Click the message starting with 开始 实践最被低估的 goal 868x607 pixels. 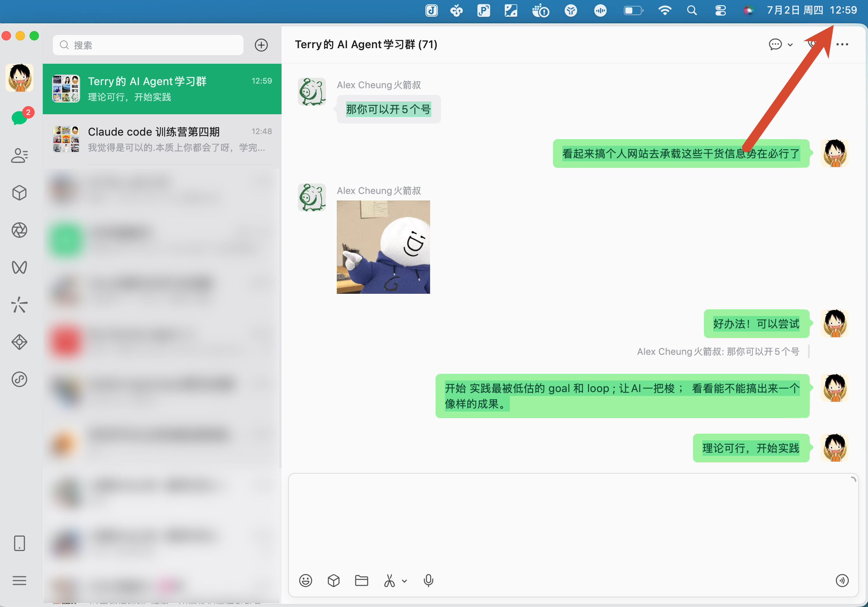coord(622,396)
